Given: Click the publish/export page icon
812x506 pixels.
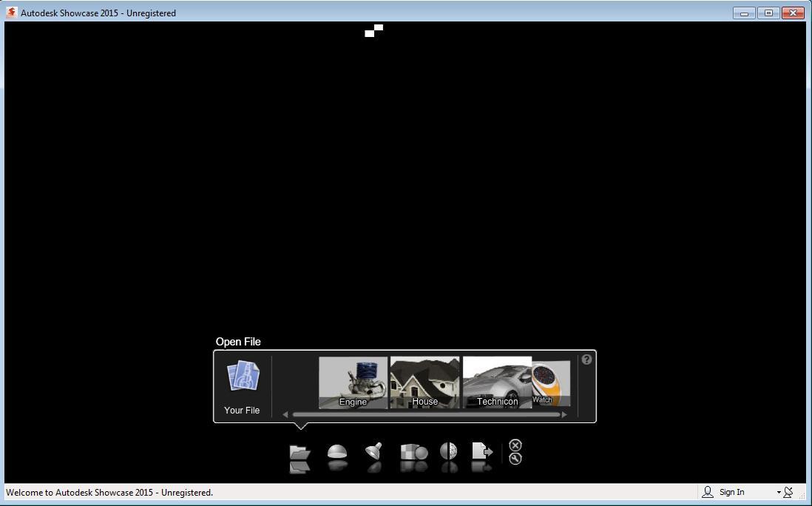Looking at the screenshot, I should (482, 451).
